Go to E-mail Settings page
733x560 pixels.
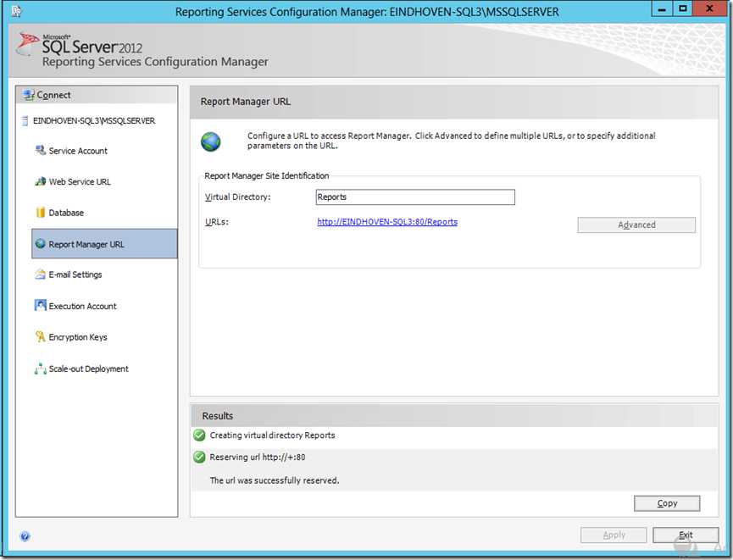click(75, 274)
